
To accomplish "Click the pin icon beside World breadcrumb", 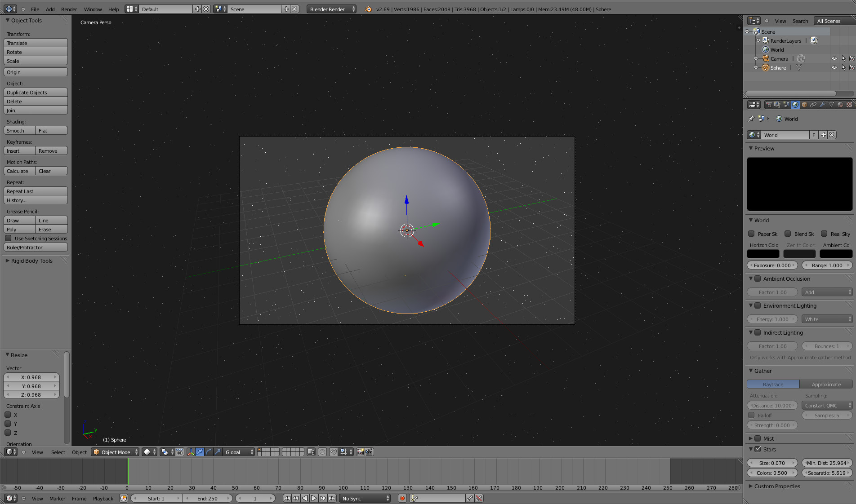I will click(x=751, y=119).
